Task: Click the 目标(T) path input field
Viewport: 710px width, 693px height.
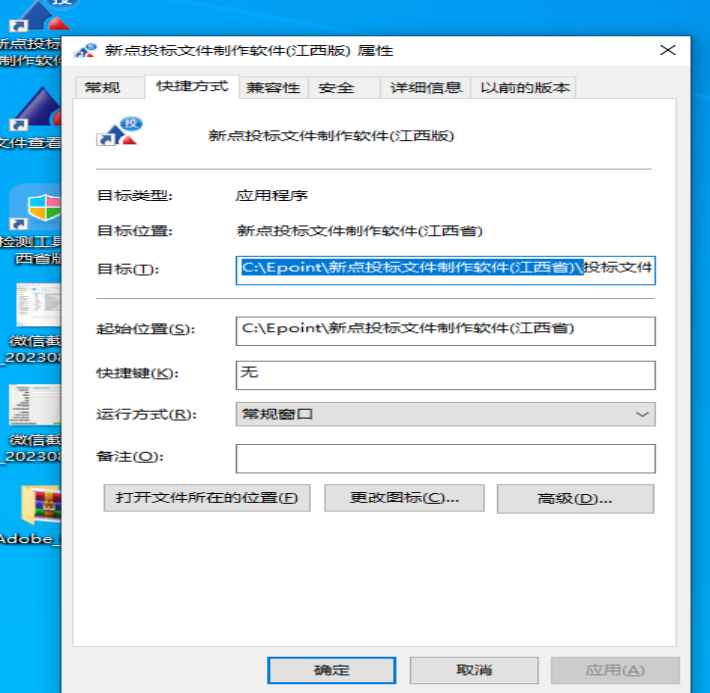Action: 446,270
